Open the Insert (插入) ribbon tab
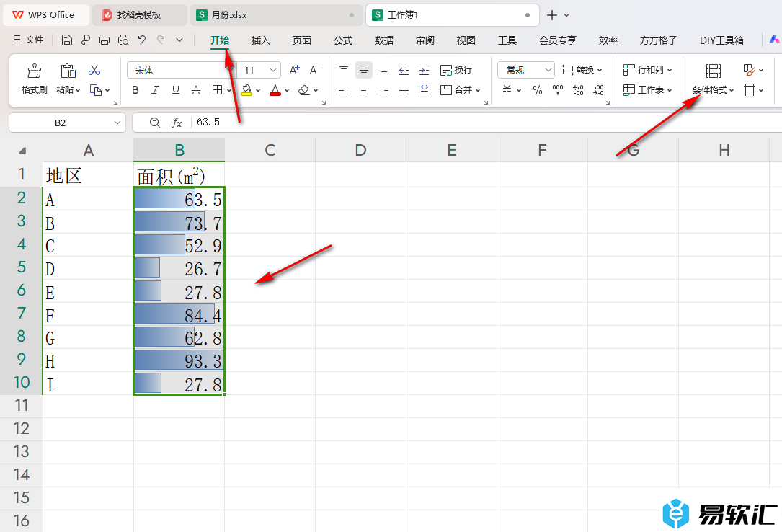The height and width of the screenshot is (532, 782). click(x=260, y=40)
